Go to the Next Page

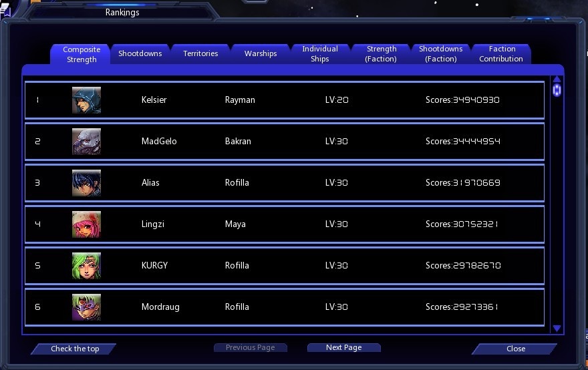coord(343,348)
